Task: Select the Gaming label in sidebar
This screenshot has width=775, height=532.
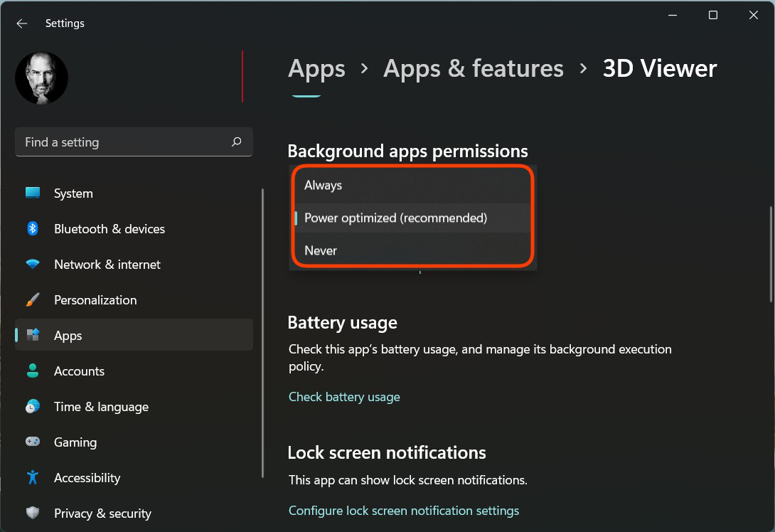Action: pyautogui.click(x=75, y=442)
